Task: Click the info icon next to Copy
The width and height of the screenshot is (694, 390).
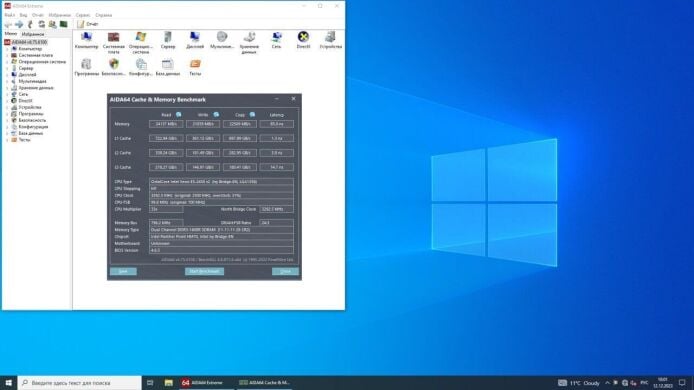Action: [252, 115]
